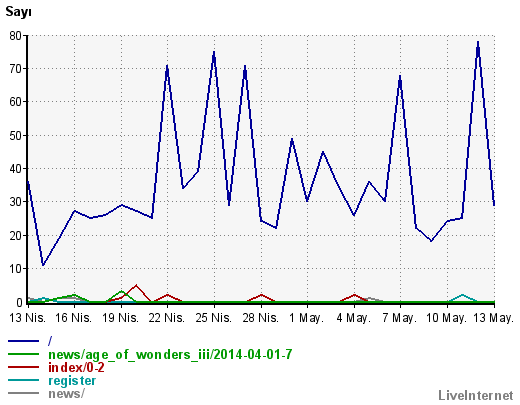520x405 pixels.
Task: Select the 7 May. date label
Action: 400,318
